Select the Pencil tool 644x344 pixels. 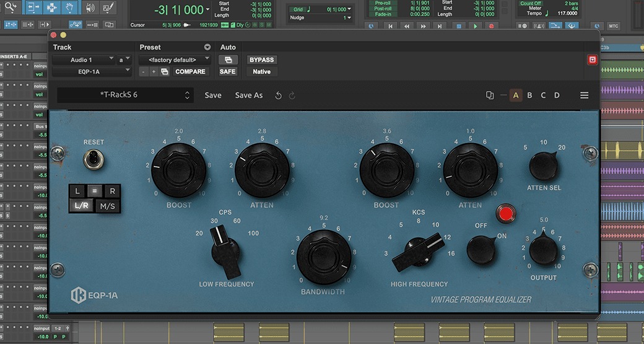[108, 7]
